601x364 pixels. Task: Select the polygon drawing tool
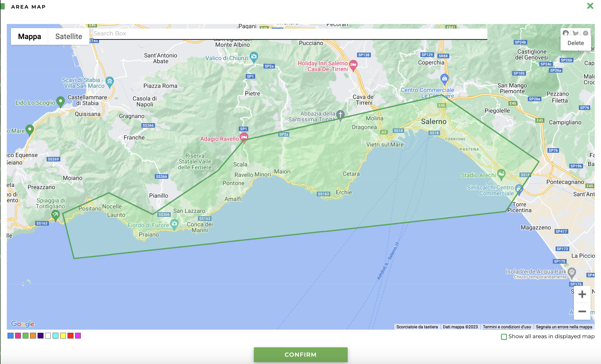coord(576,33)
